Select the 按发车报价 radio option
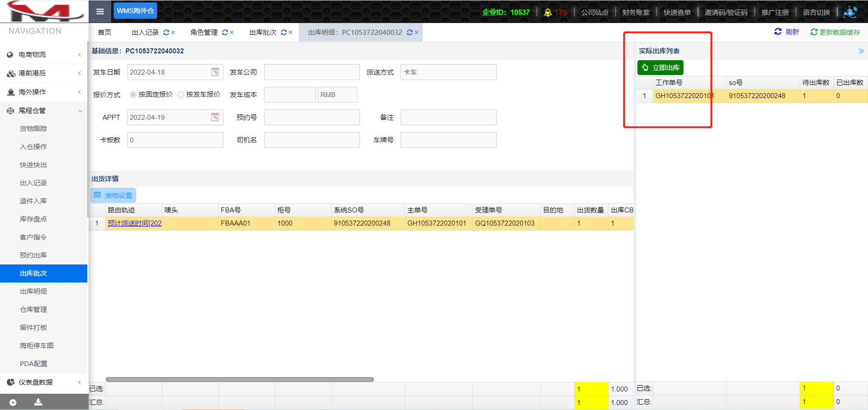 pos(181,94)
